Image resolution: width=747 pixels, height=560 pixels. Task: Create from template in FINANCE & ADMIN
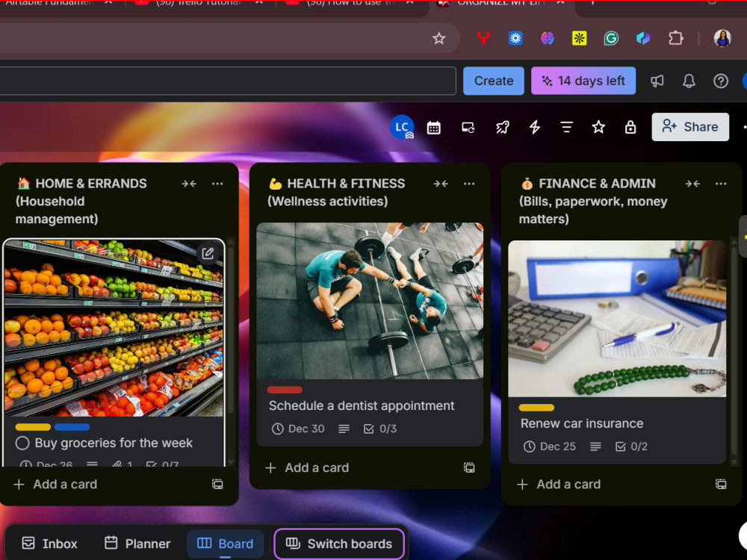coord(722,485)
